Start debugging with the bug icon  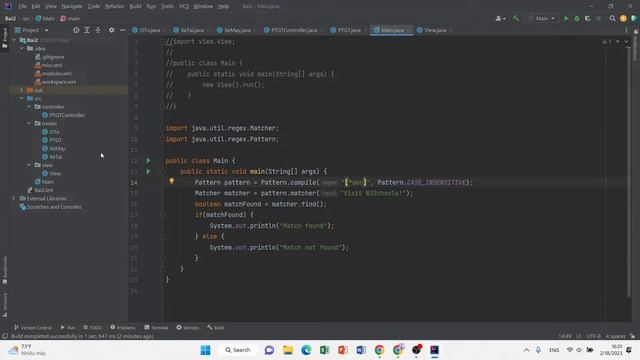tap(577, 18)
